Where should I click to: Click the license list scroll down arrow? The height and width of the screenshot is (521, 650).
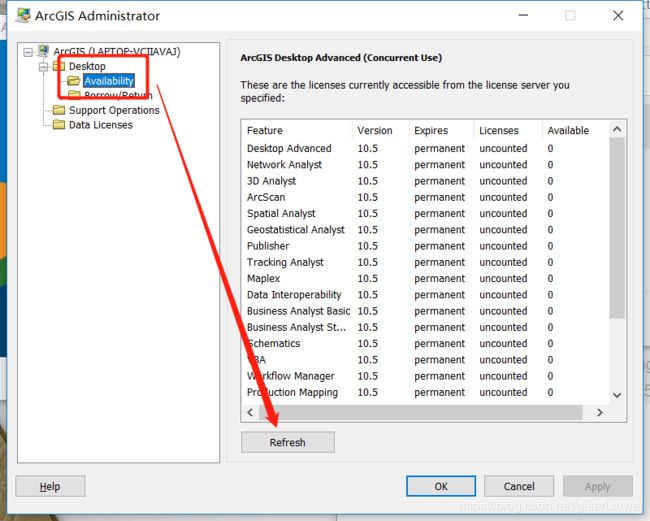coord(617,395)
